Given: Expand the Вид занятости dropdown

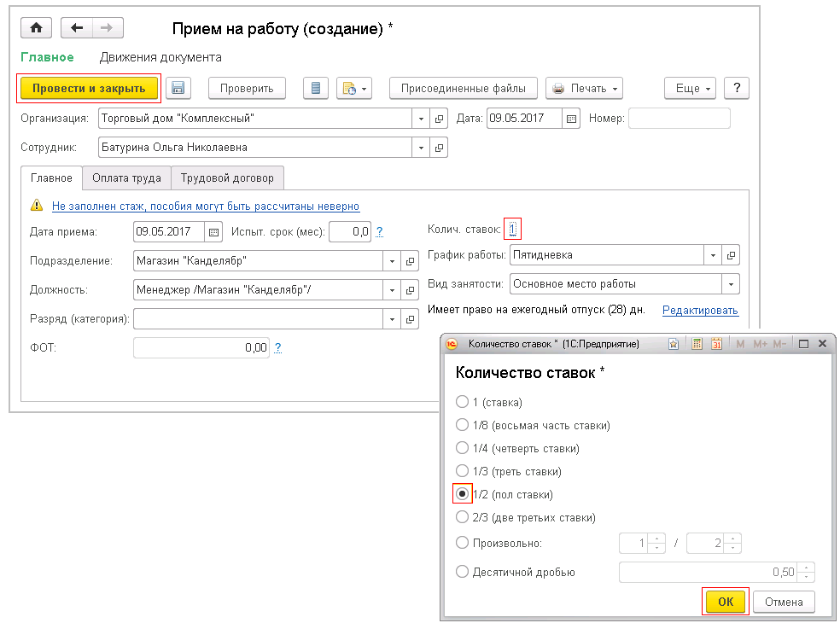Looking at the screenshot, I should [731, 284].
